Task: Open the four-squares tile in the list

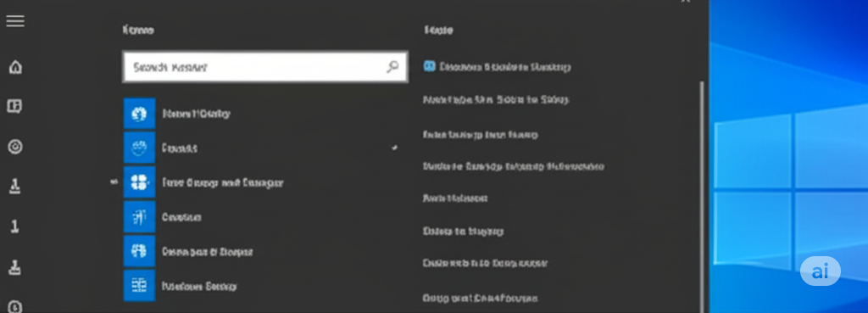Action: click(x=140, y=182)
